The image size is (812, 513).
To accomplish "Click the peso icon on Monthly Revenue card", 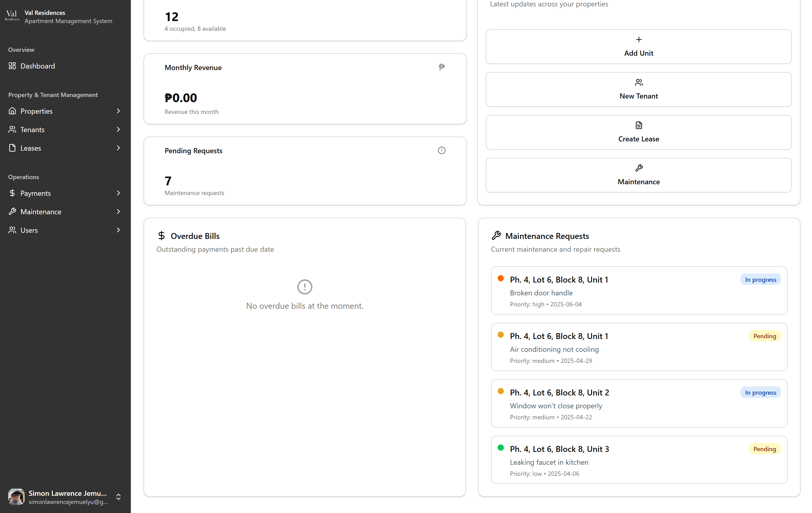I will pos(442,67).
